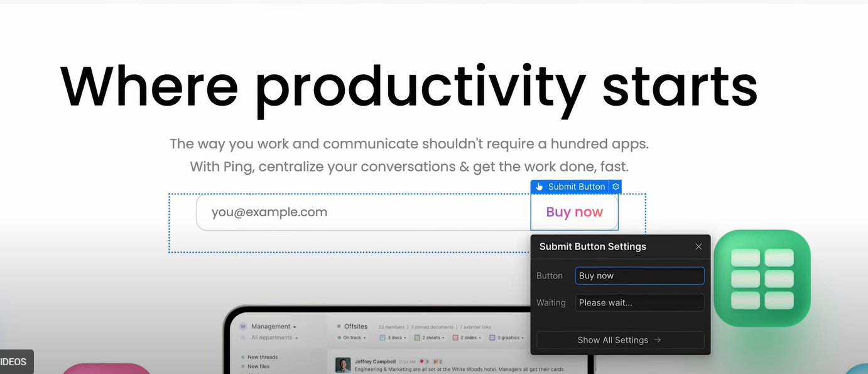Click the arrow icon in Show All Settings
868x374 pixels.
(658, 340)
